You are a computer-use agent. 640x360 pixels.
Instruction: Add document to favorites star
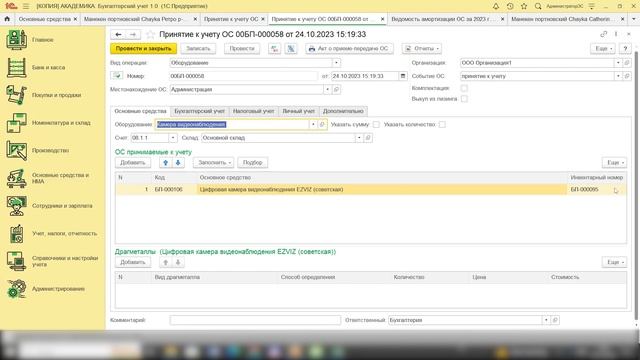point(150,35)
